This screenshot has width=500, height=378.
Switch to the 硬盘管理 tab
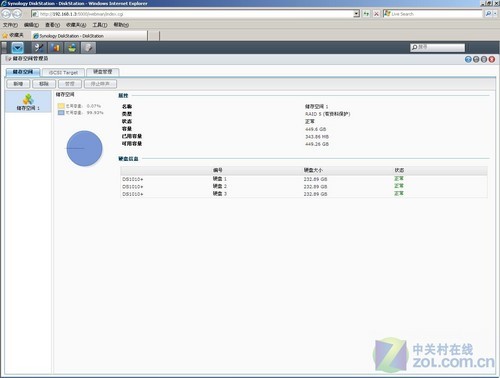[103, 72]
